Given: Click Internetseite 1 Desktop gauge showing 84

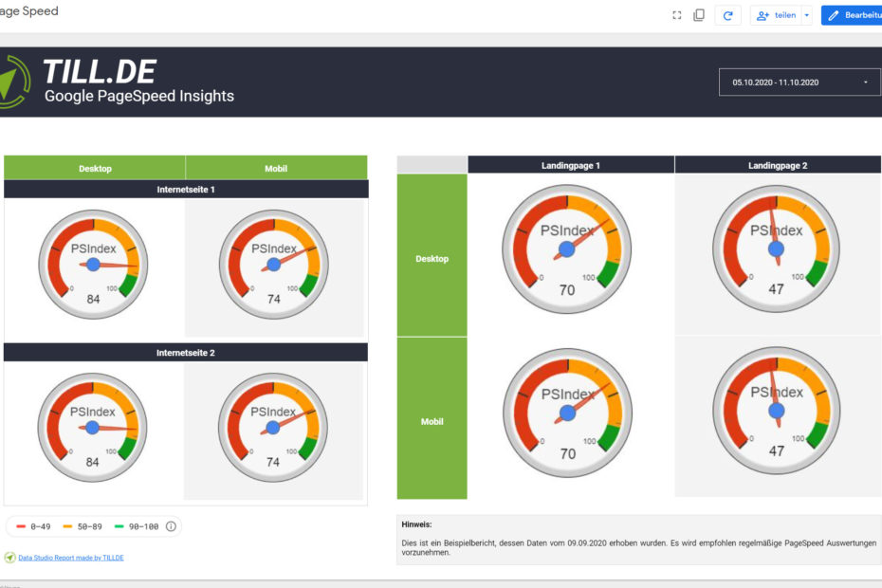Looking at the screenshot, I should (93, 265).
